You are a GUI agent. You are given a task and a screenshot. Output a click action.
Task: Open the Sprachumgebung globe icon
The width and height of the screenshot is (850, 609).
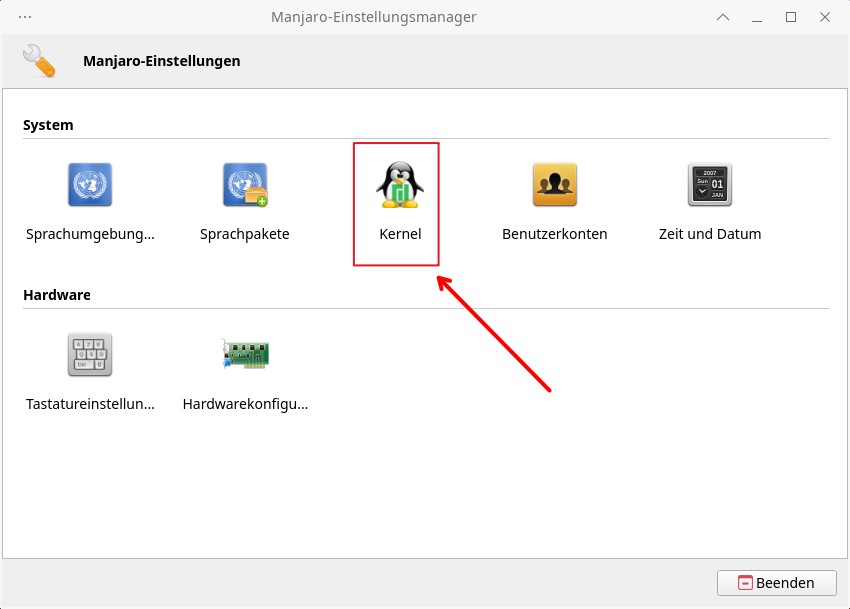point(90,185)
